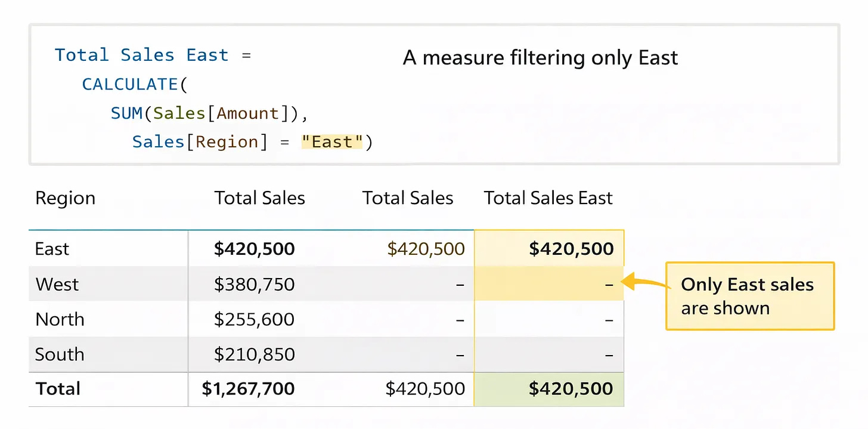Select the $255,600 North sales value
The height and width of the screenshot is (429, 868).
tap(255, 319)
